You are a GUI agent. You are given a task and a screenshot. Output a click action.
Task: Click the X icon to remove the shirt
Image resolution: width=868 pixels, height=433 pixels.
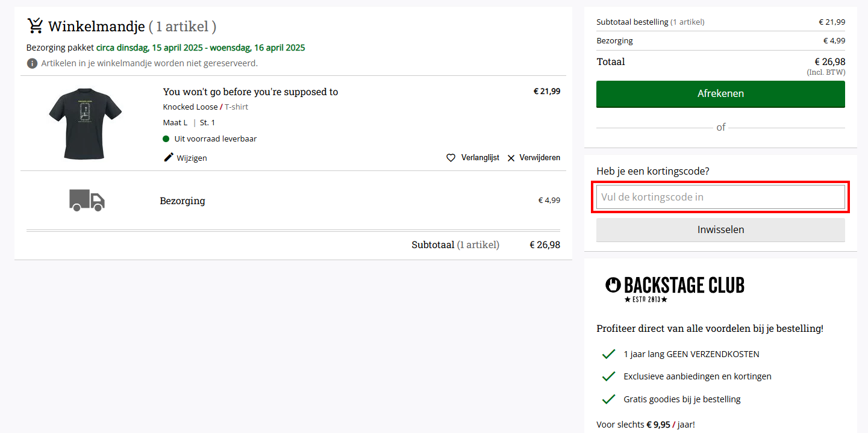[511, 158]
